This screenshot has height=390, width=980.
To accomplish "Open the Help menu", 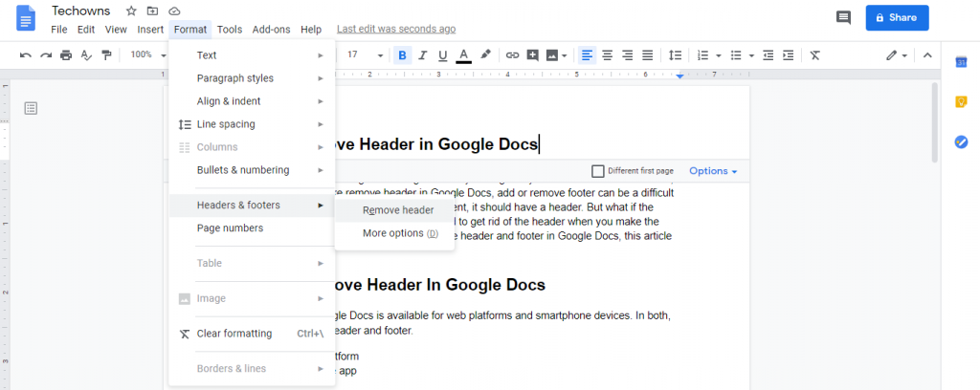I will coord(311,30).
